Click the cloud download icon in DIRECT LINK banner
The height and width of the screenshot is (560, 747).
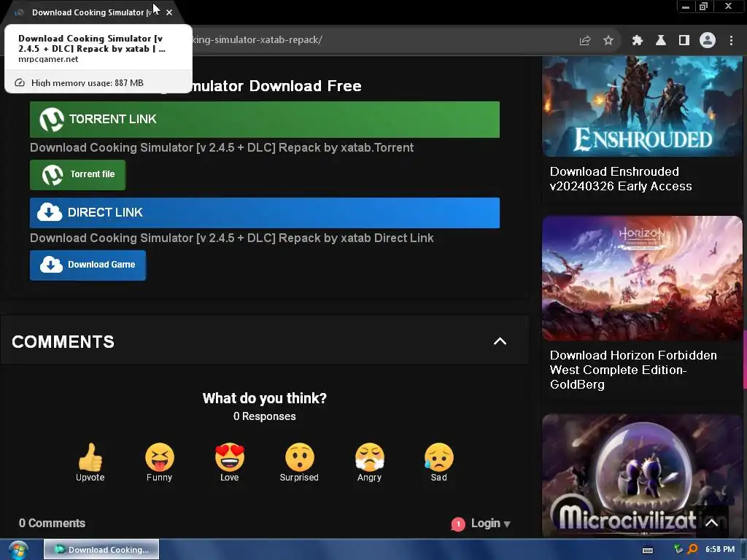[50, 212]
